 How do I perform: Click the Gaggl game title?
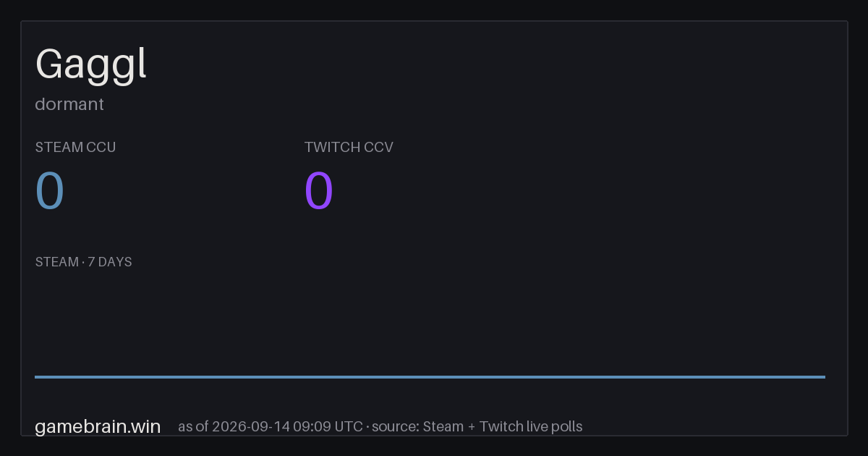(91, 65)
